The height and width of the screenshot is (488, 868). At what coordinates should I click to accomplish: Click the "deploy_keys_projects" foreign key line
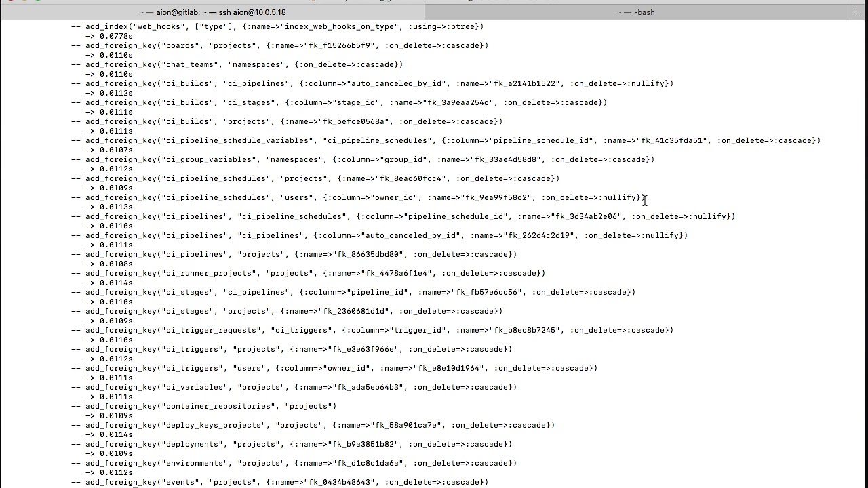pos(313,425)
